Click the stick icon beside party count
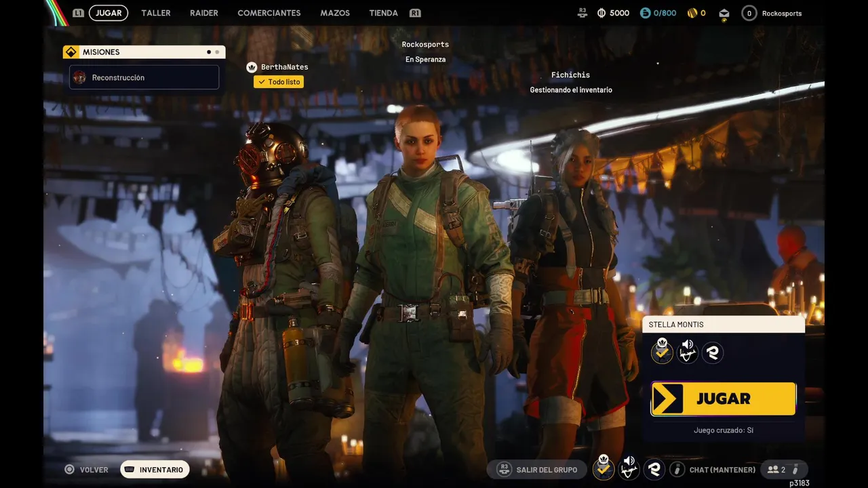 pyautogui.click(x=796, y=470)
